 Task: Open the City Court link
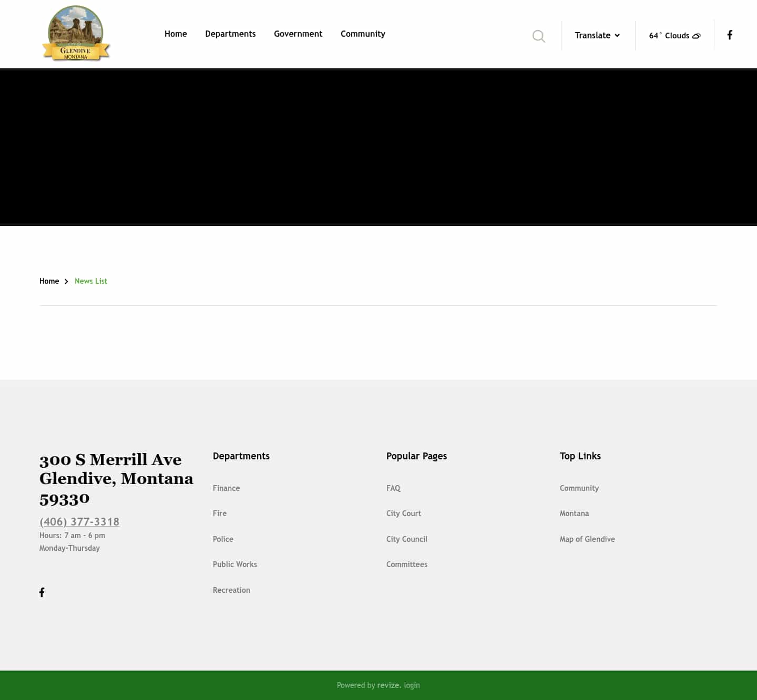[x=404, y=513]
